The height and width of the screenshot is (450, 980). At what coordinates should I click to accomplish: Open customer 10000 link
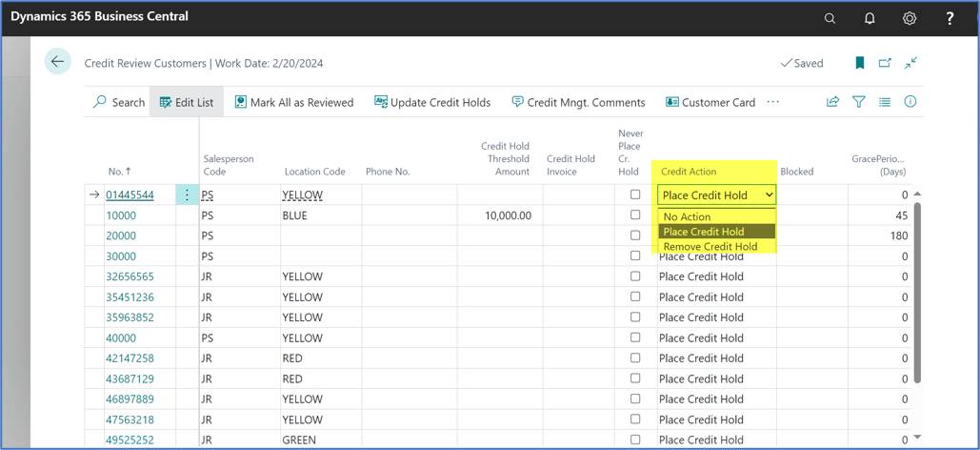121,215
